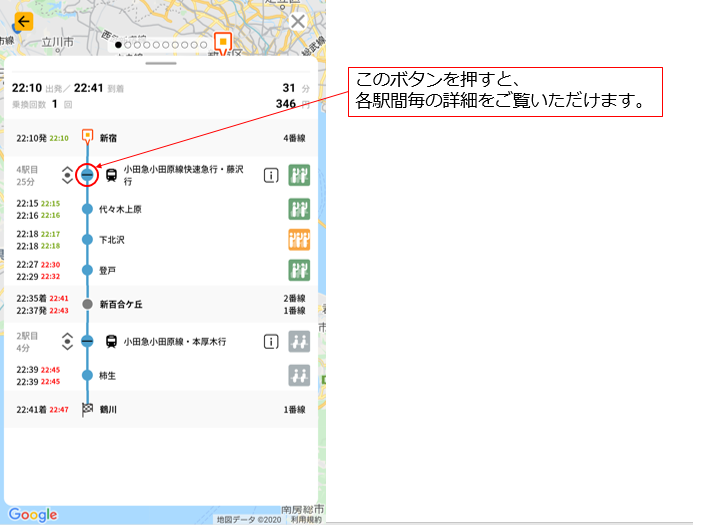Select destination name 鶴川
701x525 pixels.
click(x=108, y=410)
